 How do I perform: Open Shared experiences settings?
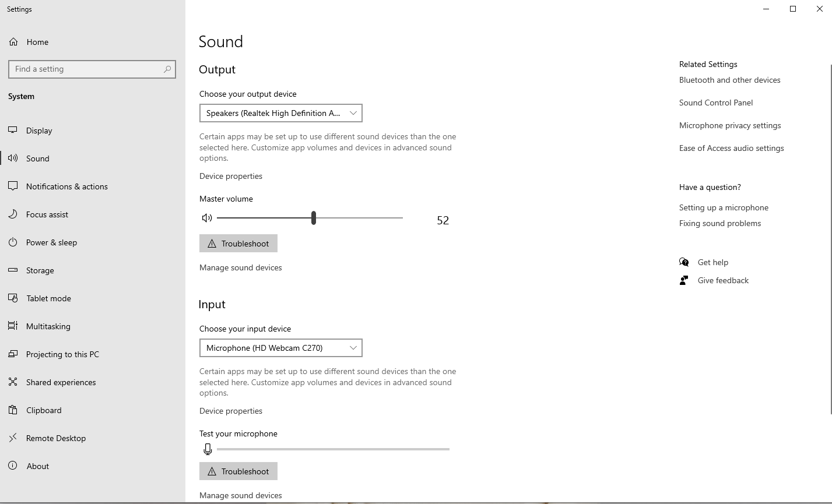point(61,382)
